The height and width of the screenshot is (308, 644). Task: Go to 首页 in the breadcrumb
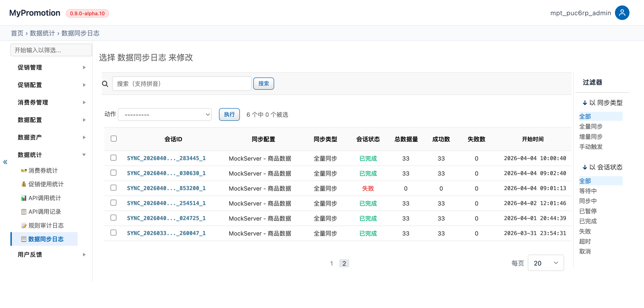[17, 33]
